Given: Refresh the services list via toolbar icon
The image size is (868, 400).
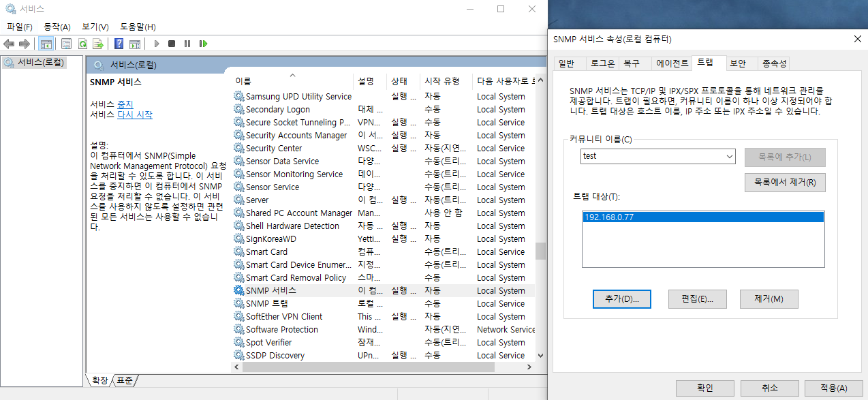Looking at the screenshot, I should (x=82, y=44).
